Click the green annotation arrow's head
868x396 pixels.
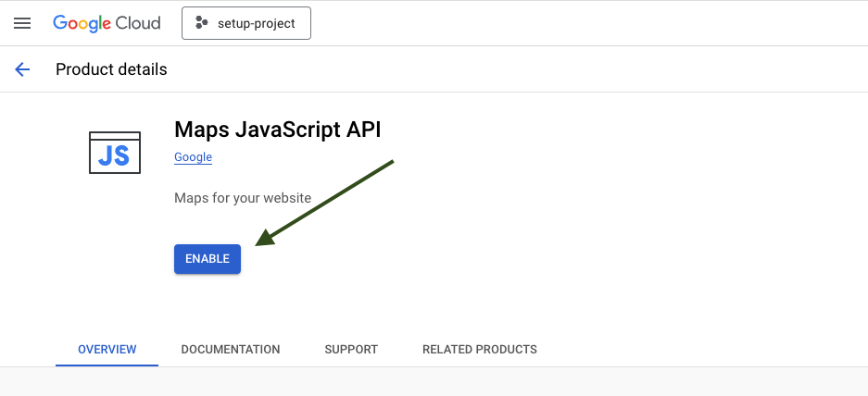pyautogui.click(x=266, y=239)
